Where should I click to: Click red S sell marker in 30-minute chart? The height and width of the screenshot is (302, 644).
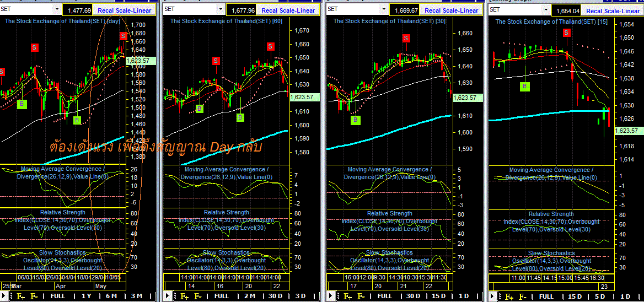406,38
